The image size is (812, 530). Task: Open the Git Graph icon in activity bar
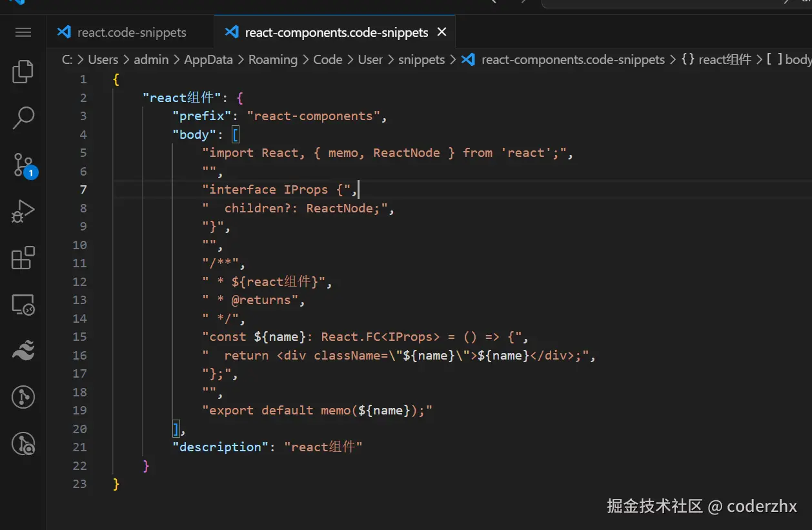pos(23,397)
